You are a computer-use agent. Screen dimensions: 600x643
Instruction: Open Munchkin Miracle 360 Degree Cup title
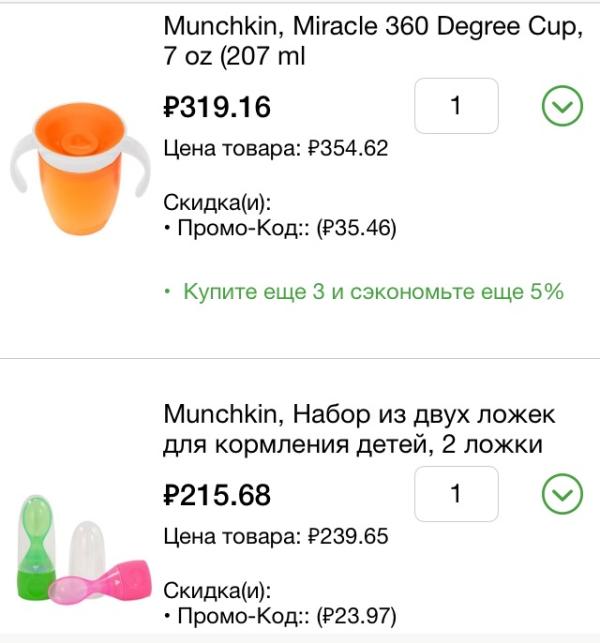[x=372, y=42]
